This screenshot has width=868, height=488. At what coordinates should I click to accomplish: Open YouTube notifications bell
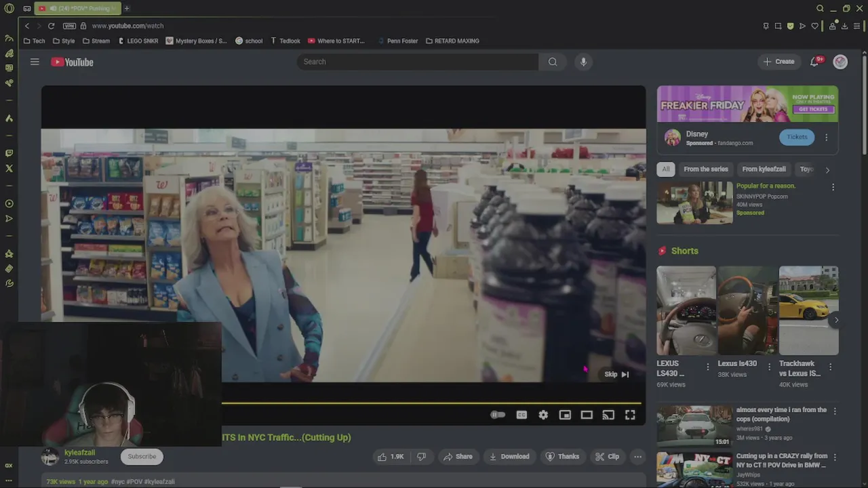pyautogui.click(x=815, y=62)
